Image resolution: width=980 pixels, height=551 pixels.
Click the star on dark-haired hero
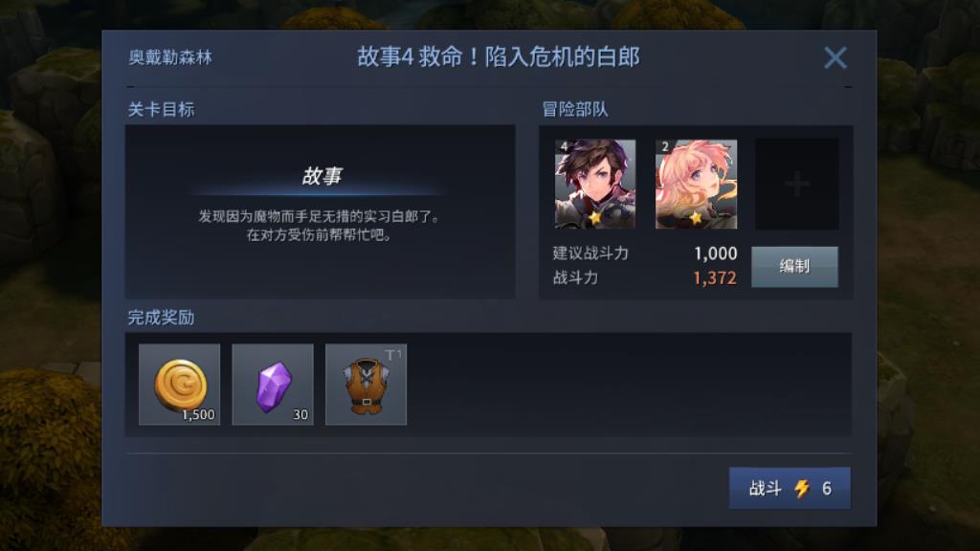pos(594,217)
